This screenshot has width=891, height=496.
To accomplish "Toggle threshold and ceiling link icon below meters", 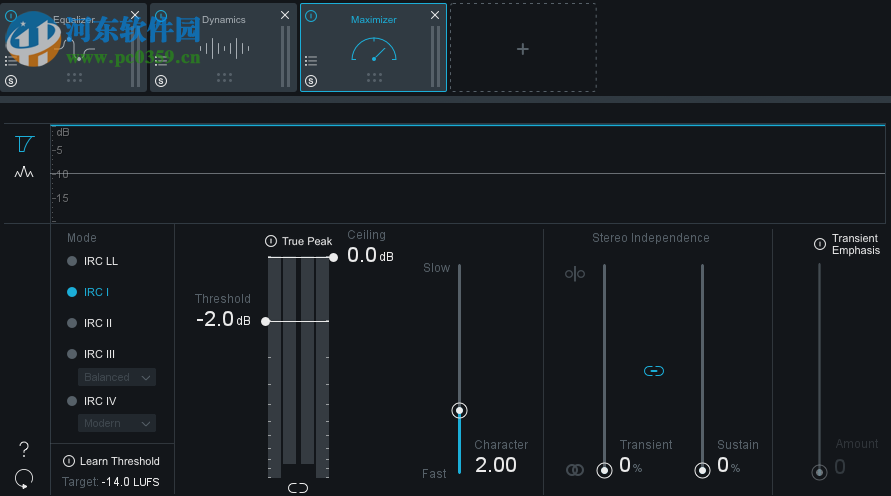I will tap(298, 488).
